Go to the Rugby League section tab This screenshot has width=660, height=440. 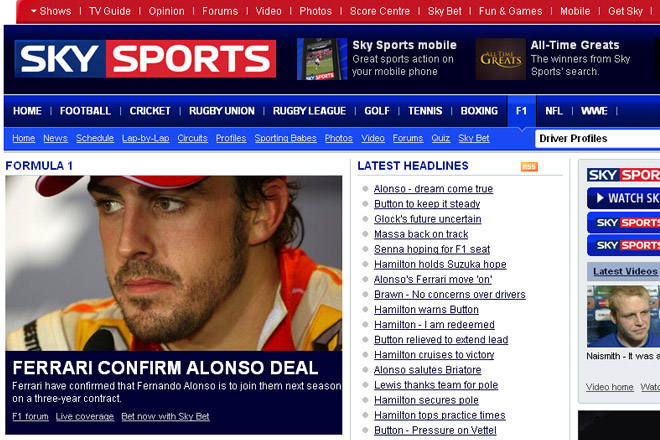coord(309,111)
